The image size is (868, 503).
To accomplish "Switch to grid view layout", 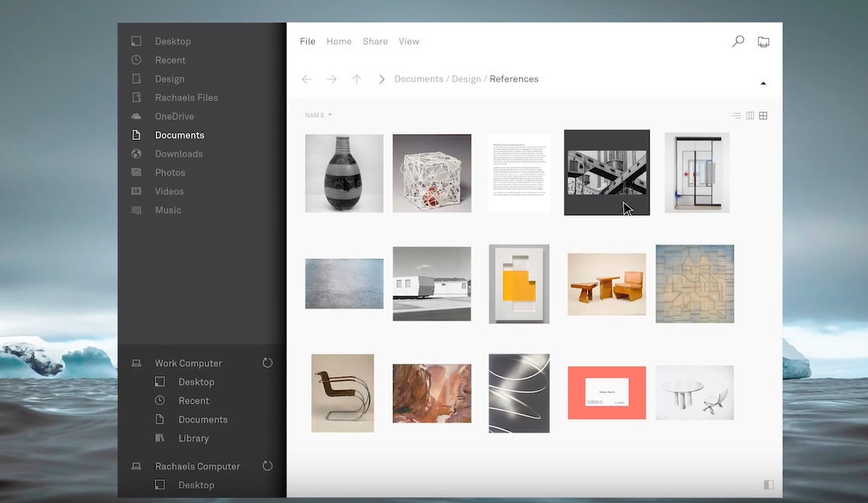I will [x=764, y=116].
